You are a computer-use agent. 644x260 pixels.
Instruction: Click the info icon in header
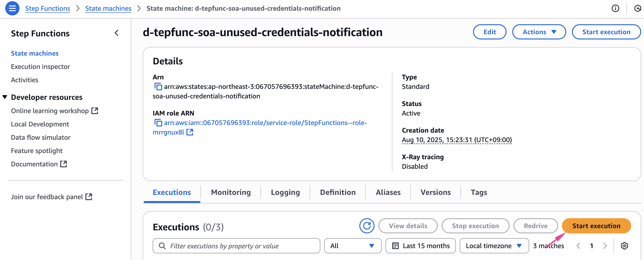point(615,8)
